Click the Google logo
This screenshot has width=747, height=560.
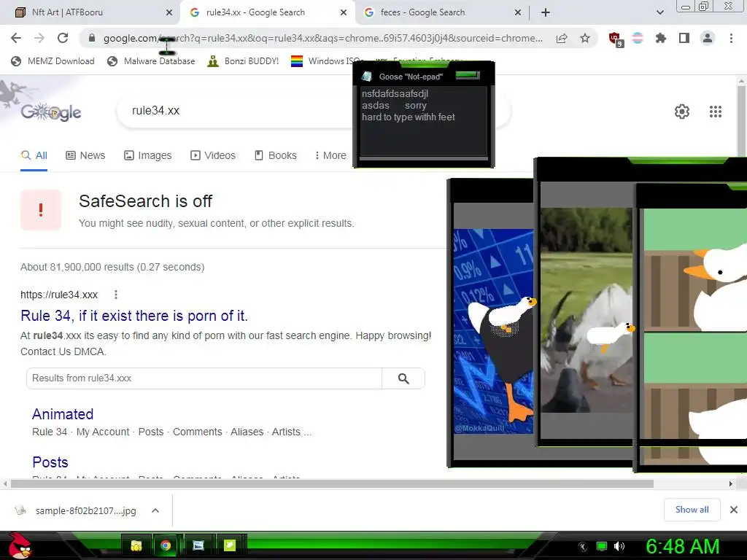point(51,112)
